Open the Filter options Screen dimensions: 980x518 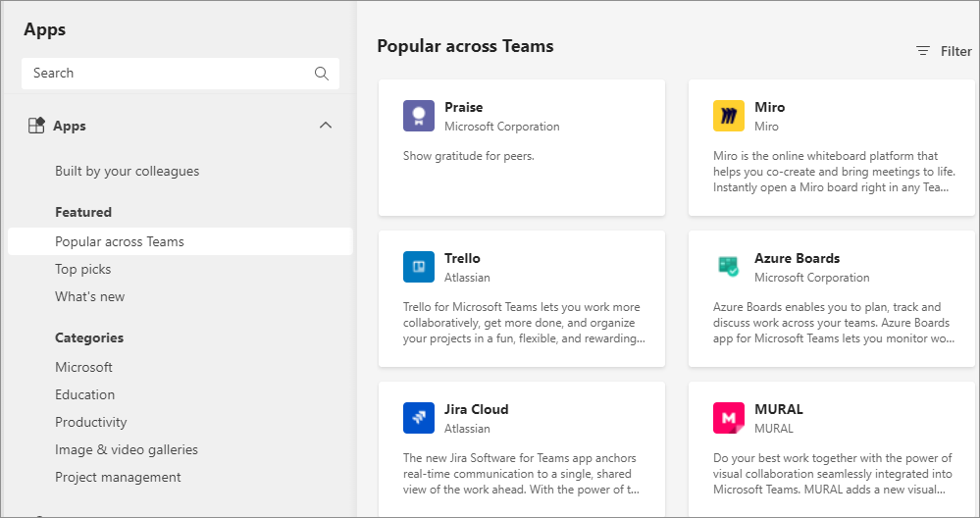[x=944, y=51]
